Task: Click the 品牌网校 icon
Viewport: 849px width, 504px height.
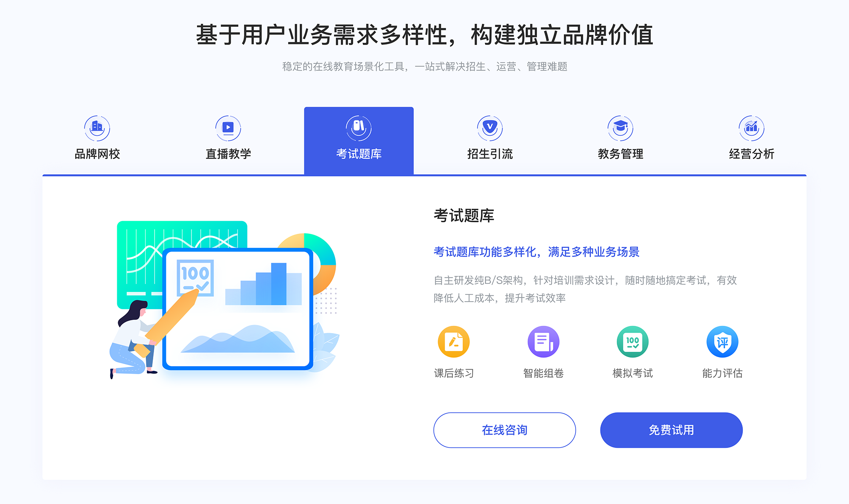Action: (x=96, y=126)
